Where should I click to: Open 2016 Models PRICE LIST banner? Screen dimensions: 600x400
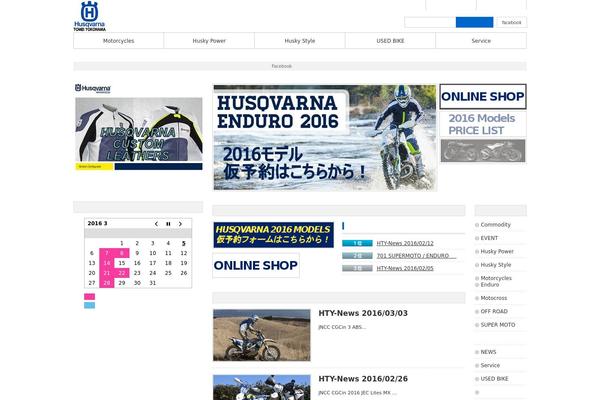pyautogui.click(x=483, y=124)
